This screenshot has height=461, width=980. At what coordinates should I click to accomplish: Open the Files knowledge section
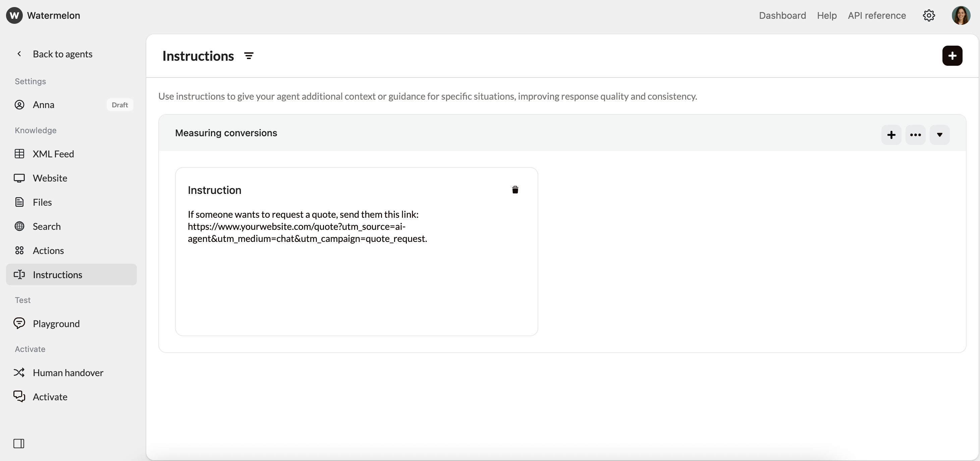(42, 202)
